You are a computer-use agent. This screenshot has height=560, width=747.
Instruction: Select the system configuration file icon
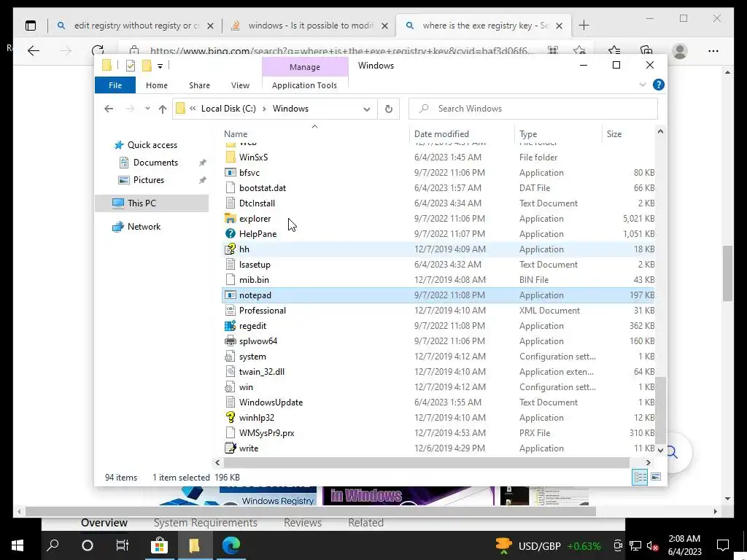(x=230, y=356)
